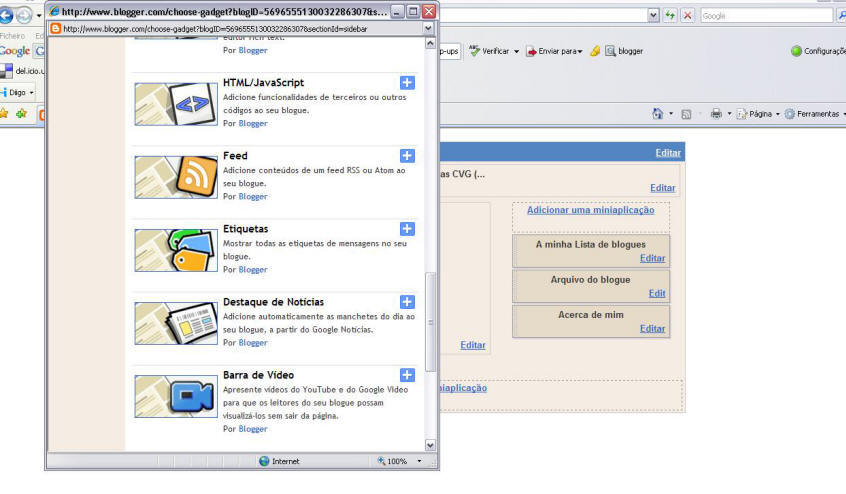846x494 pixels.
Task: Click the Verificar spell check button
Action: pyautogui.click(x=489, y=51)
